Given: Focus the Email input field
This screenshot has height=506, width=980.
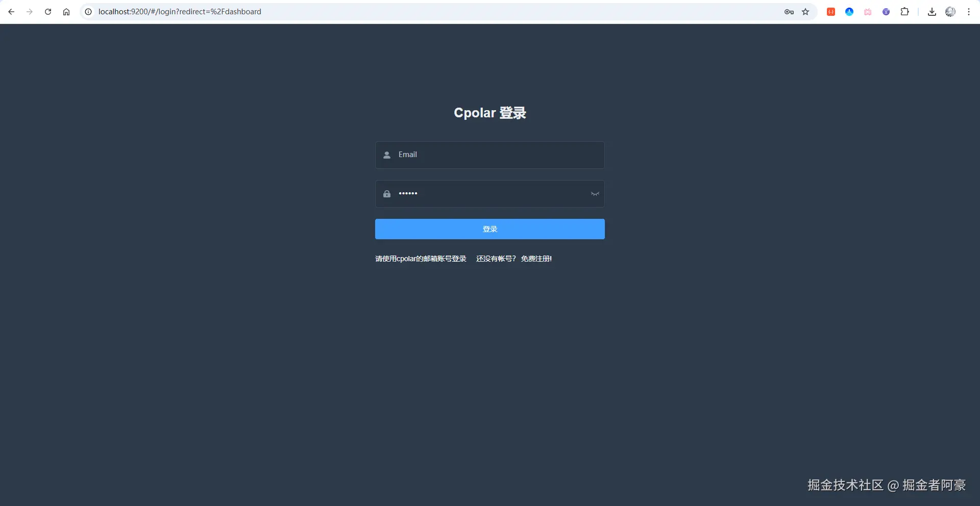Looking at the screenshot, I should 490,155.
